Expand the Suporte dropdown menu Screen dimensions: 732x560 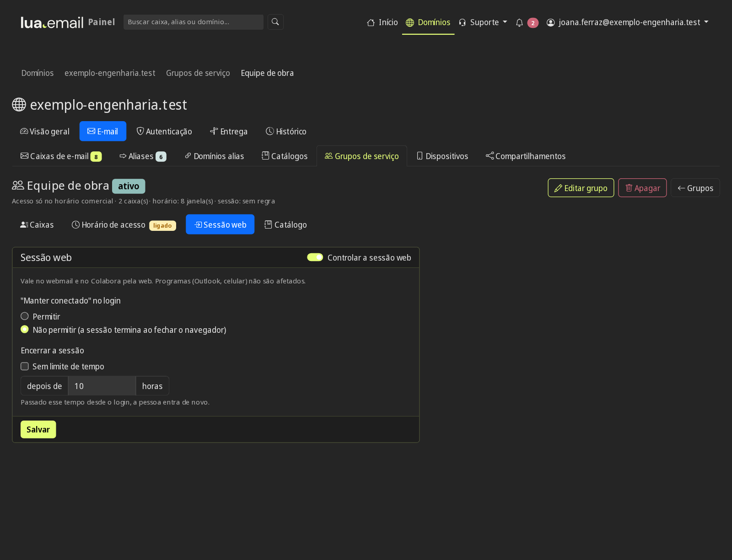(483, 22)
